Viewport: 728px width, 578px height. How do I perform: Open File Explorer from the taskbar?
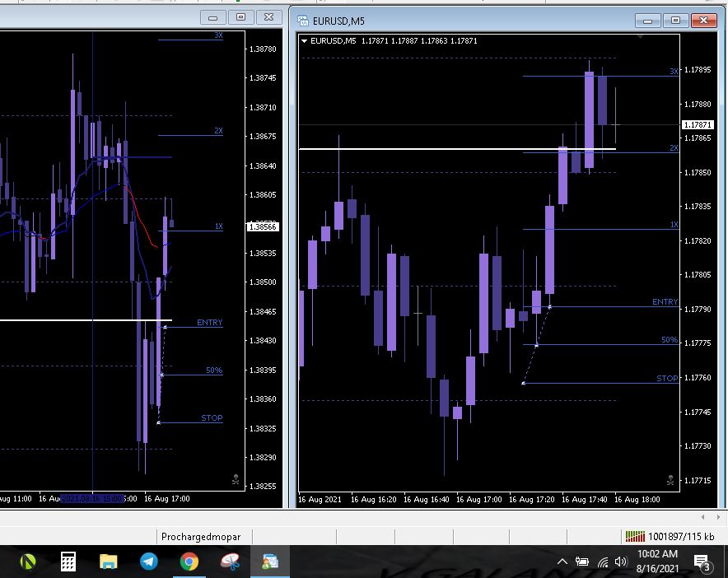click(x=109, y=562)
